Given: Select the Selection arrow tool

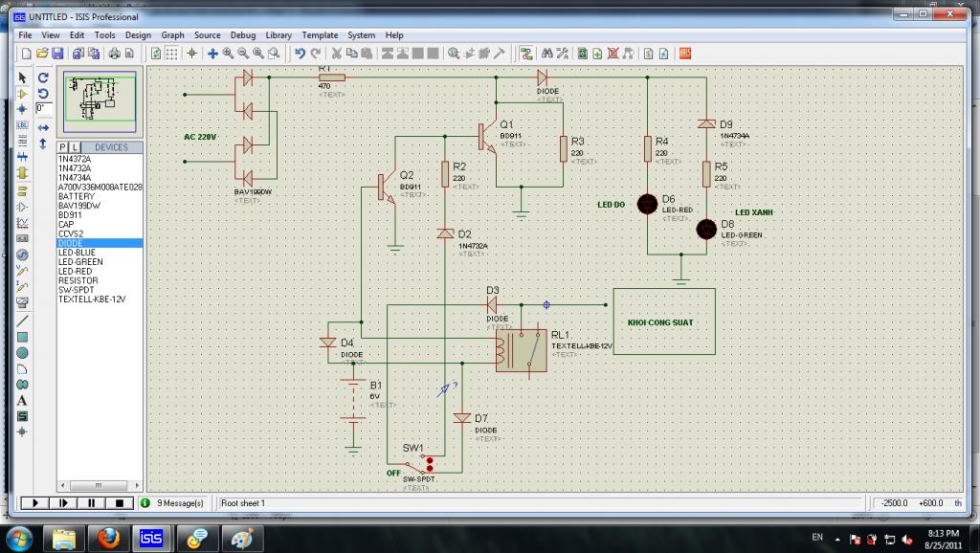Looking at the screenshot, I should (22, 77).
